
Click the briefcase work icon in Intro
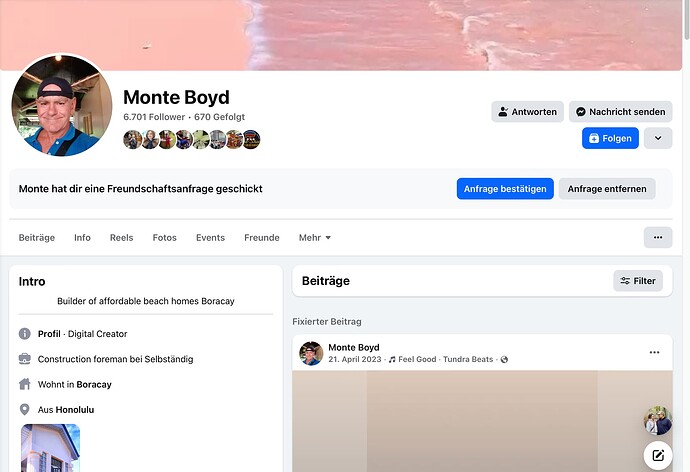(x=25, y=359)
